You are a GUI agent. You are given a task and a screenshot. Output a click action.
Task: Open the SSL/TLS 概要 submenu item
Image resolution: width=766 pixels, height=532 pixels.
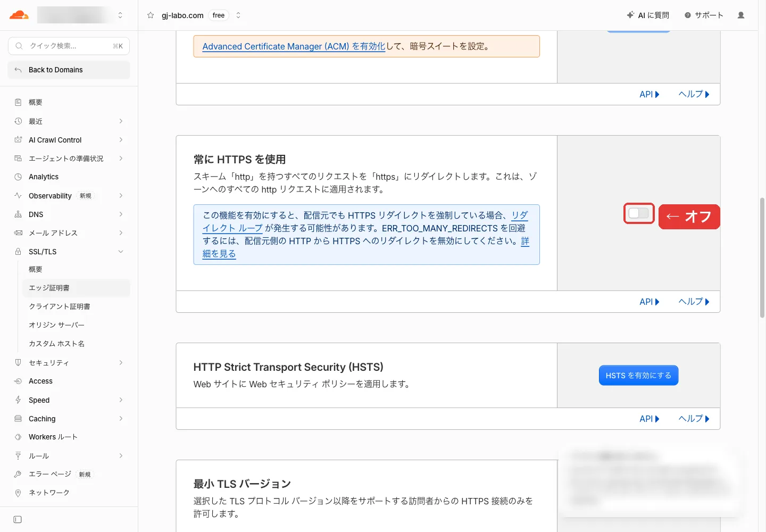[77, 269]
